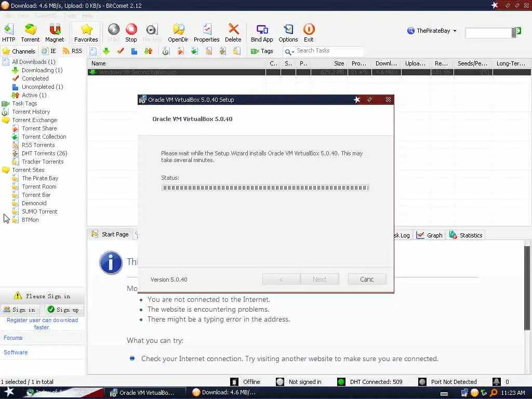Collapse Torrent Sites folder in sidebar
Screen dimensions: 532x399
pos(28,170)
